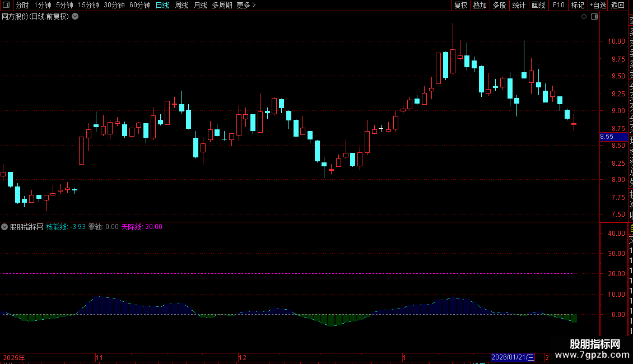Select the 60分钟 period
The image size is (633, 364).
pos(140,5)
